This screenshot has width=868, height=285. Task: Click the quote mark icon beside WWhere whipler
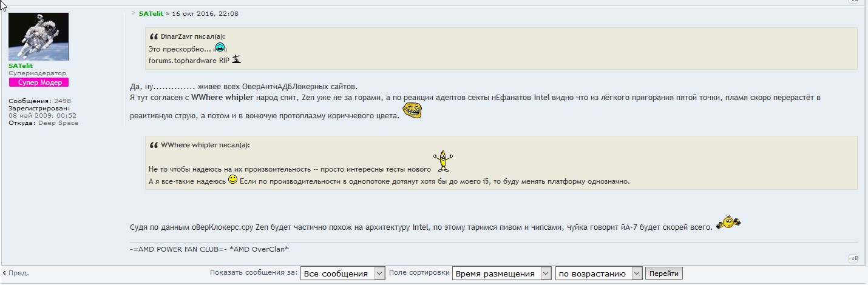pos(154,146)
